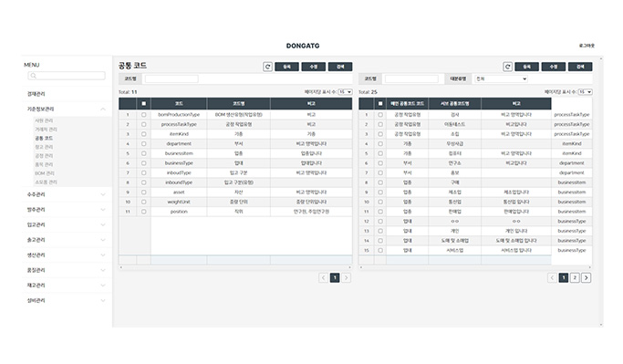Click the menu search magnifier icon
The height and width of the screenshot is (364, 623).
pos(34,76)
